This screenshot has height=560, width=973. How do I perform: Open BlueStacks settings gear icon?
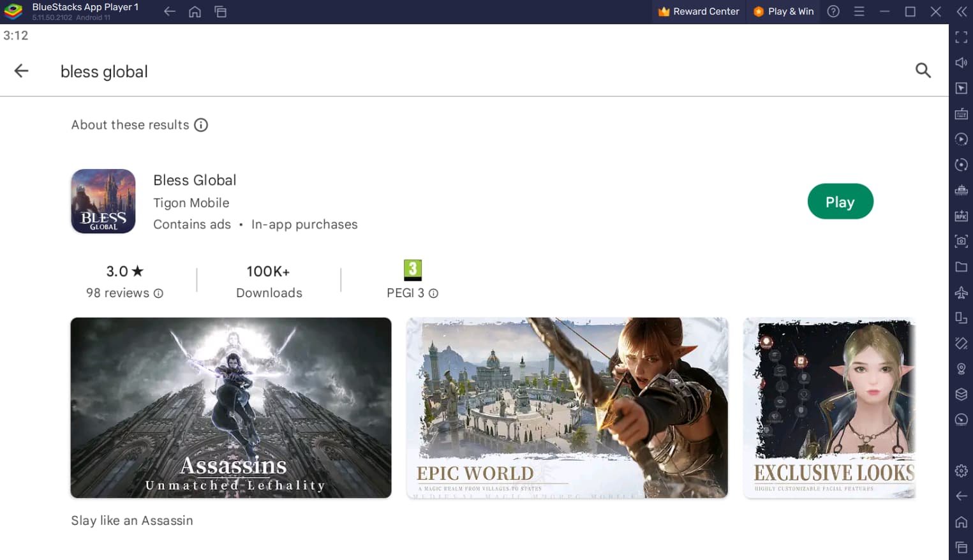[961, 471]
